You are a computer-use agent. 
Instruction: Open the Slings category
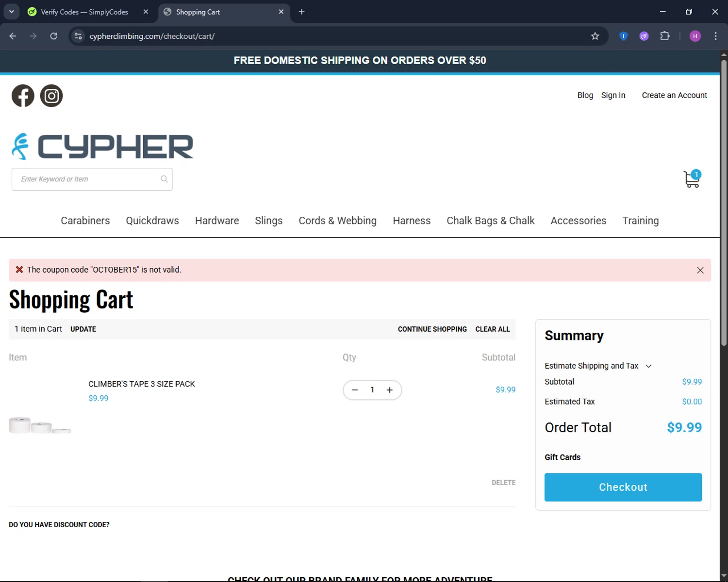pyautogui.click(x=269, y=221)
